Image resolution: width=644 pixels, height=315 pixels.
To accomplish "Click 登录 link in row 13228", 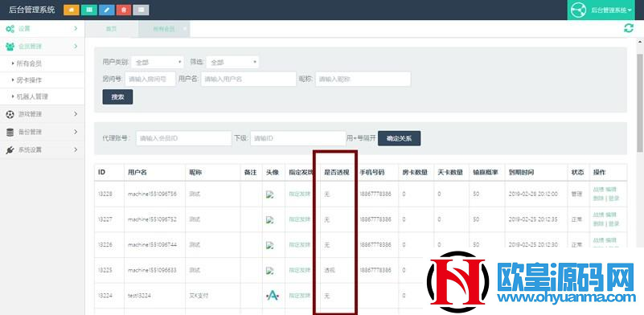I will point(613,198).
